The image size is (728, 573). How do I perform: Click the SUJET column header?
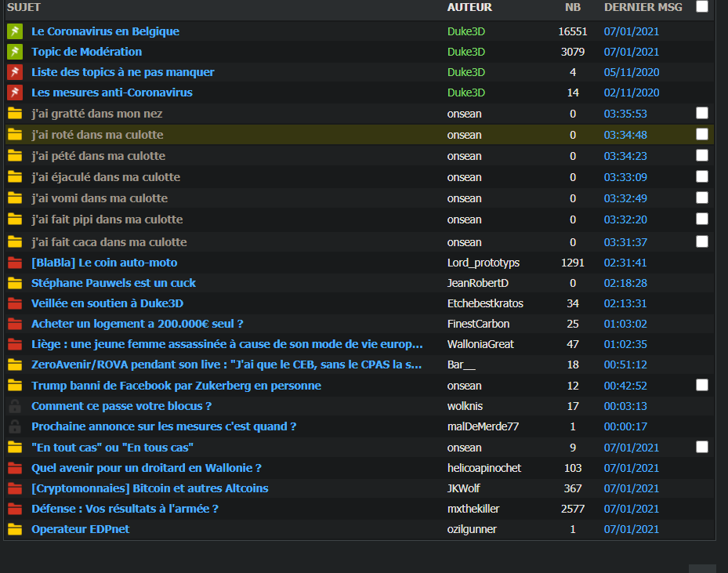[24, 7]
